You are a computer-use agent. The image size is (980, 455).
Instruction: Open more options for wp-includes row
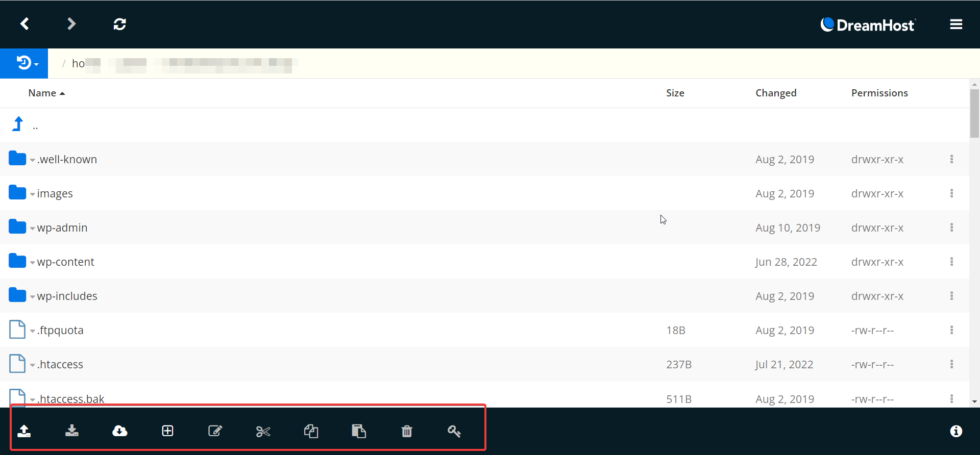(951, 296)
